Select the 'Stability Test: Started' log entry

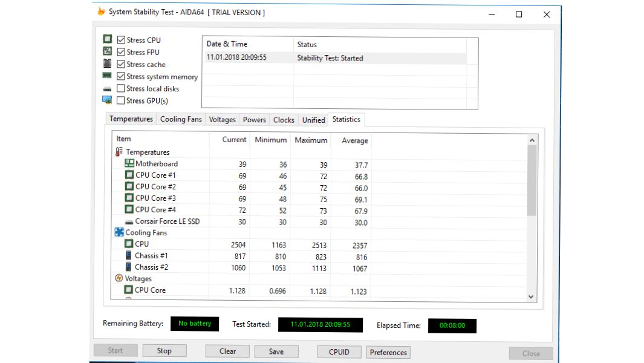point(330,58)
